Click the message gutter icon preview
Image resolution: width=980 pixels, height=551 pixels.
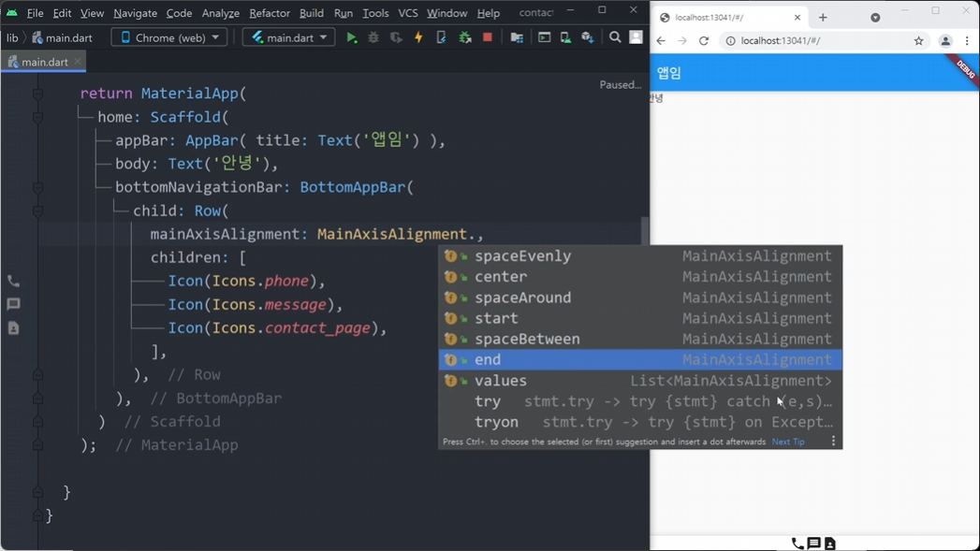tap(14, 304)
